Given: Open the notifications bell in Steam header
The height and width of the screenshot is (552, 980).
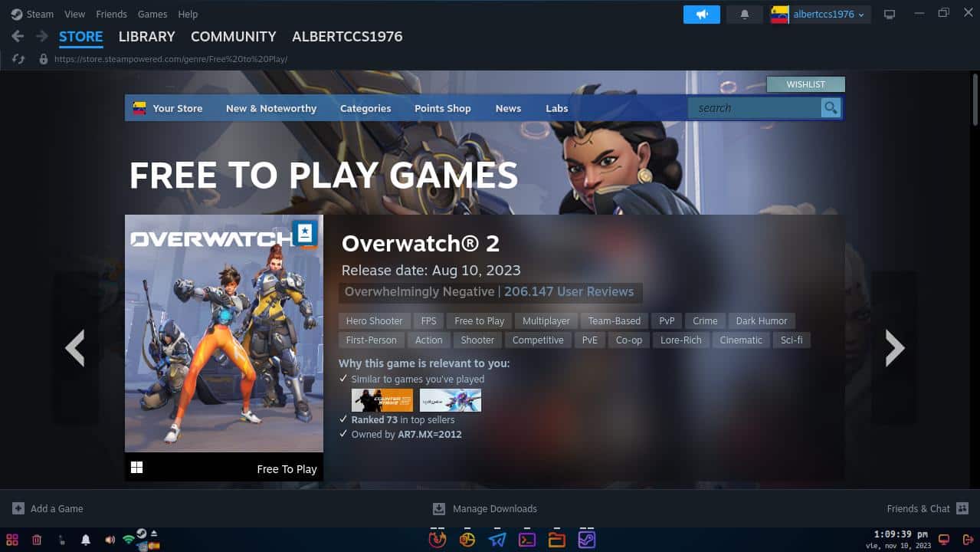Looking at the screenshot, I should coord(744,15).
